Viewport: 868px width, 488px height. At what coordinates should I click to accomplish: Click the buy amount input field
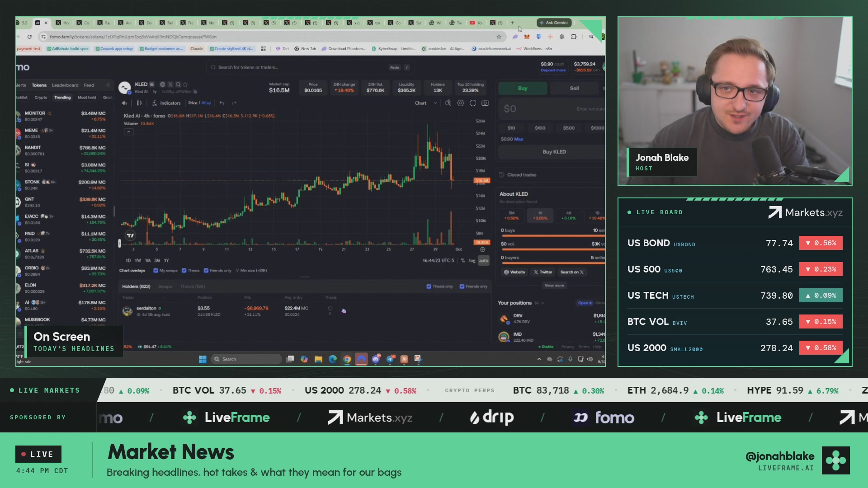coord(552,109)
